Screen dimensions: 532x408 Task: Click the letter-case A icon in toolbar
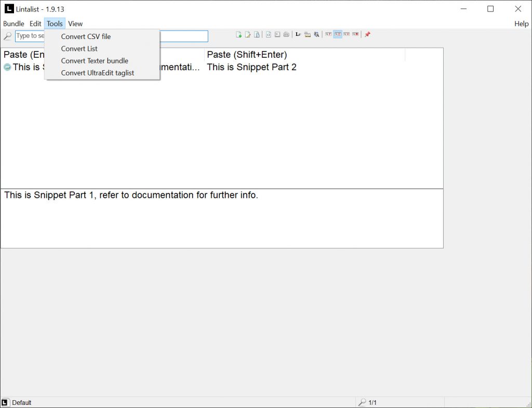316,34
